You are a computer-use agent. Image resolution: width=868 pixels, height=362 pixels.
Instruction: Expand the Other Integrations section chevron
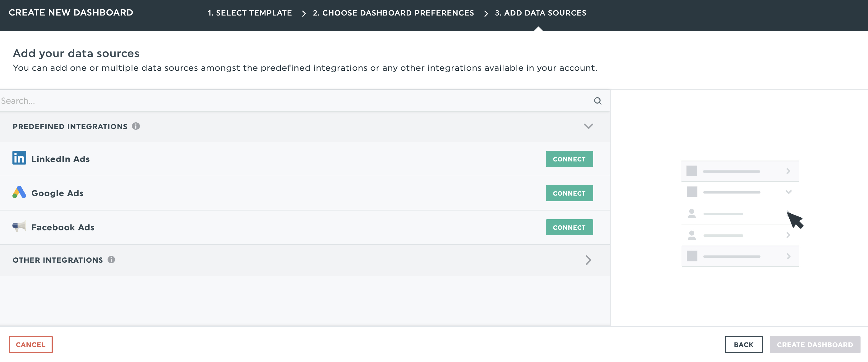point(588,260)
